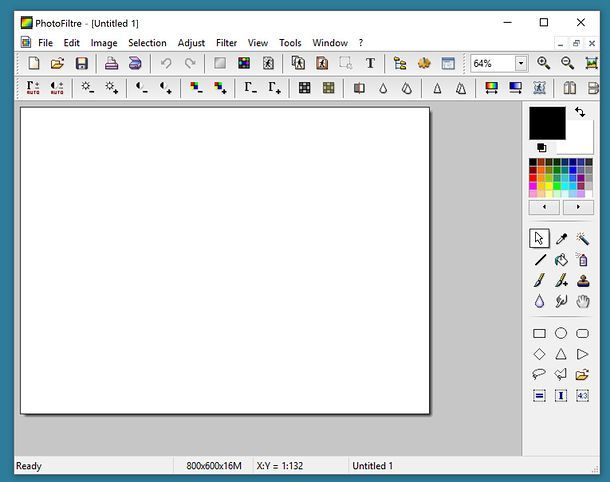Screen dimensions: 610x482
Task: Open the Window menu
Action: point(330,43)
